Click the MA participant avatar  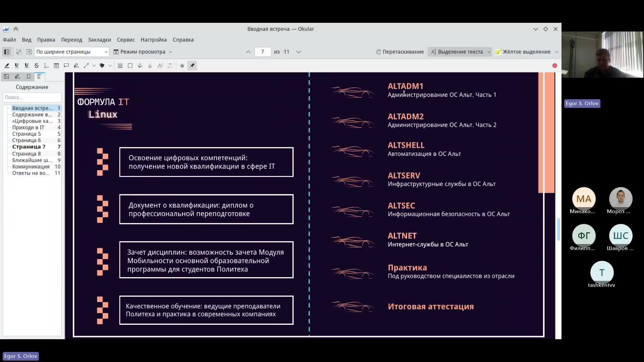[584, 199]
